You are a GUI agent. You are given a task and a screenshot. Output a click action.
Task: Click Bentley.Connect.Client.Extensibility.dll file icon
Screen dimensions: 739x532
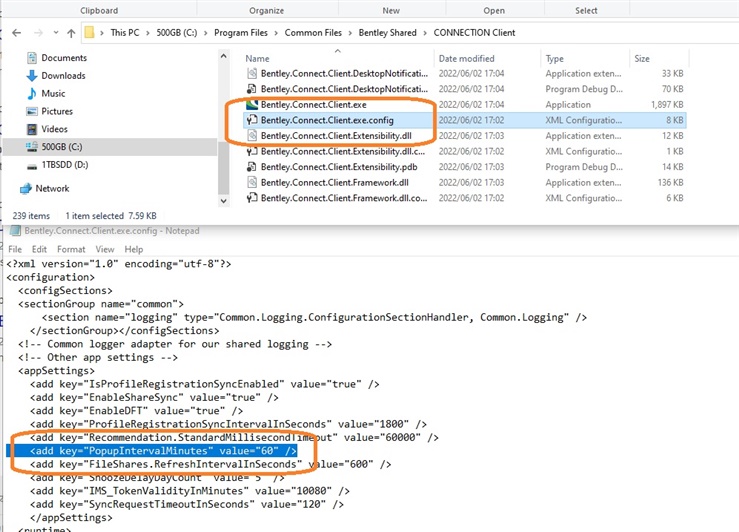click(252, 136)
